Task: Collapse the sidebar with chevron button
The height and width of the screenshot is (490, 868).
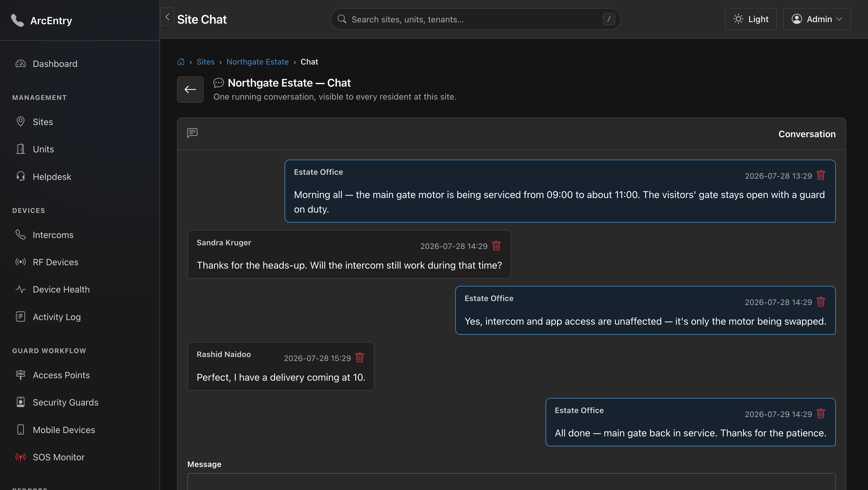Action: tap(167, 17)
